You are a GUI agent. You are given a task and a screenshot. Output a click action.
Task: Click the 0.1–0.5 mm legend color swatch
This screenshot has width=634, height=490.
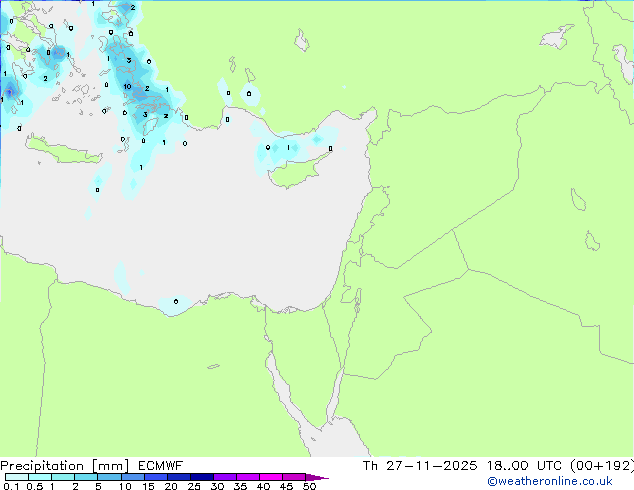click(x=17, y=477)
